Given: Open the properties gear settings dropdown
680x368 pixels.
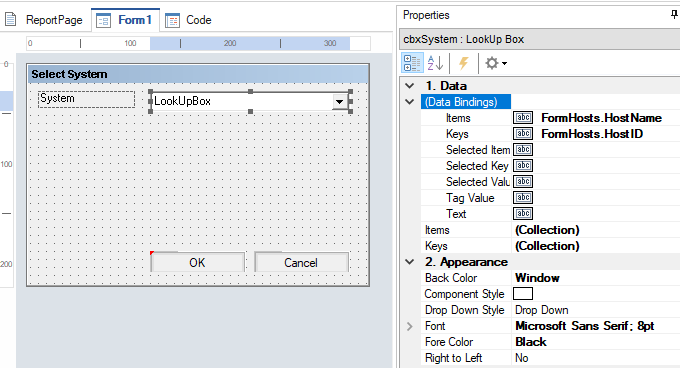Looking at the screenshot, I should [x=496, y=63].
